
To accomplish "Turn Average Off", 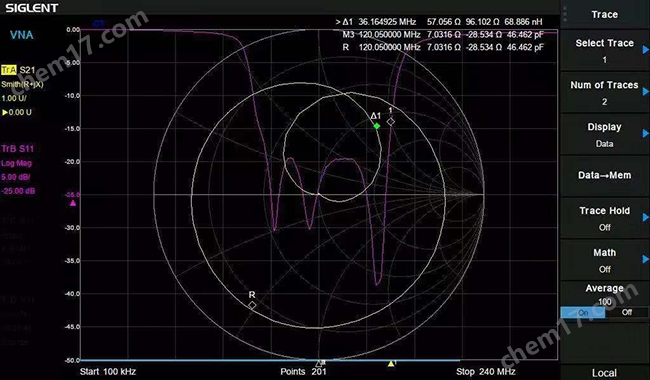I will (627, 312).
